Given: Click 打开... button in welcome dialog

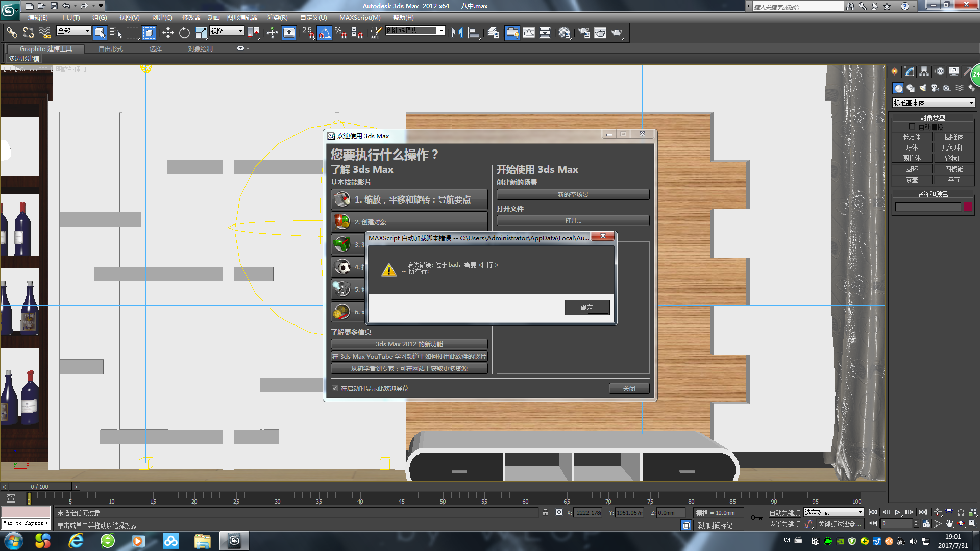Looking at the screenshot, I should (573, 221).
